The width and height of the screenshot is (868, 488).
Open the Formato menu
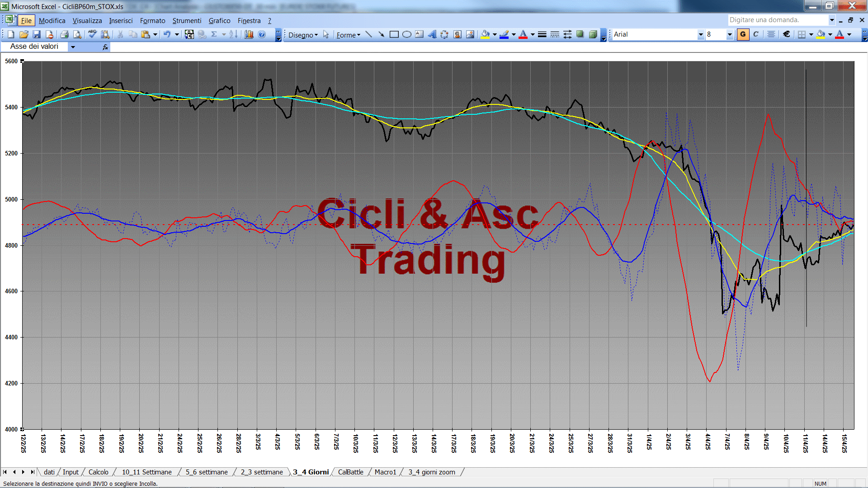152,20
